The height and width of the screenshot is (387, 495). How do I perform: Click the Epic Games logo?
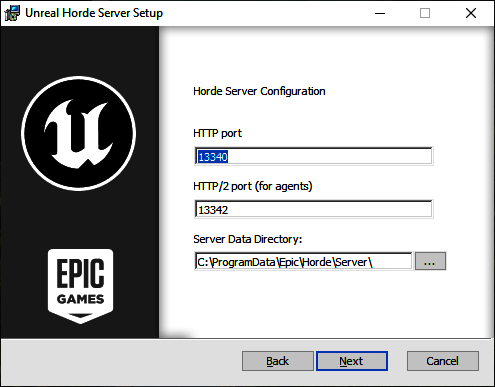[x=80, y=286]
